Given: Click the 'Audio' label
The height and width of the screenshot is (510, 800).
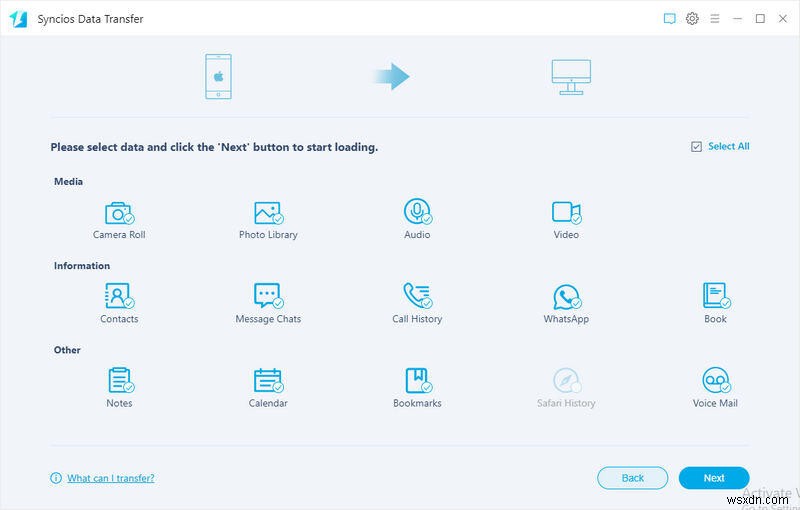Looking at the screenshot, I should point(417,235).
